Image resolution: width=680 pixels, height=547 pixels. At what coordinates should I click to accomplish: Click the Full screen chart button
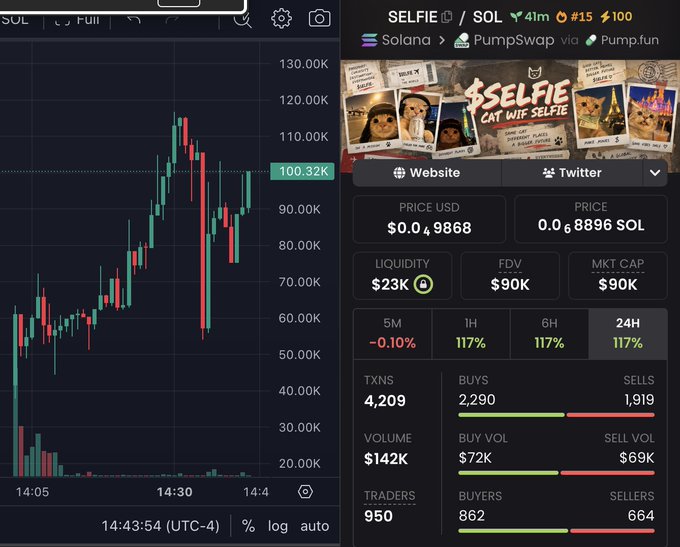(77, 19)
